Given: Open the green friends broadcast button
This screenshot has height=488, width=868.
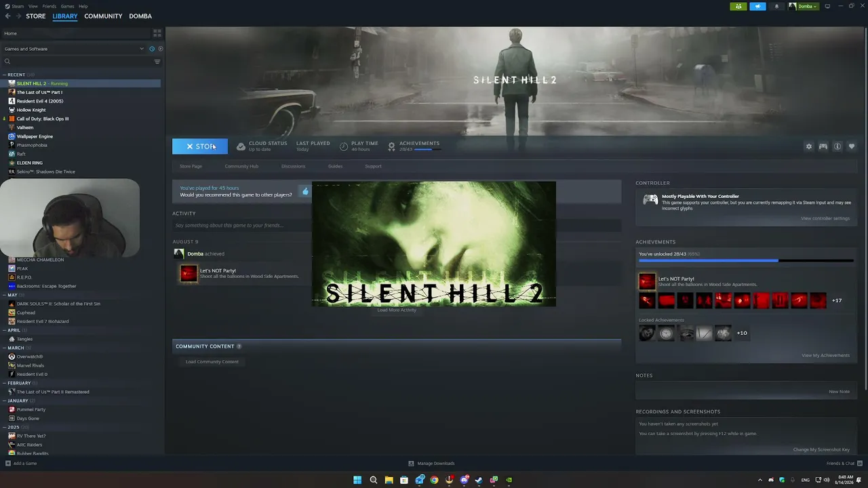Looking at the screenshot, I should 738,6.
